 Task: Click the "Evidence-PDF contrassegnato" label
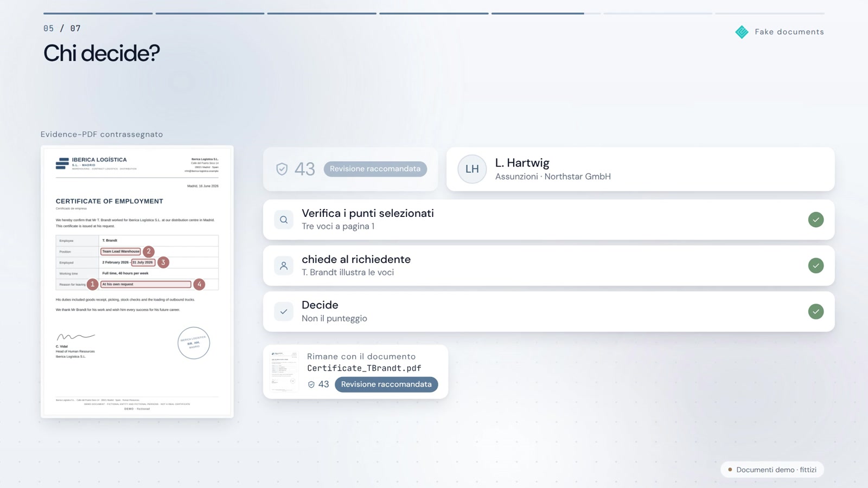coord(101,134)
